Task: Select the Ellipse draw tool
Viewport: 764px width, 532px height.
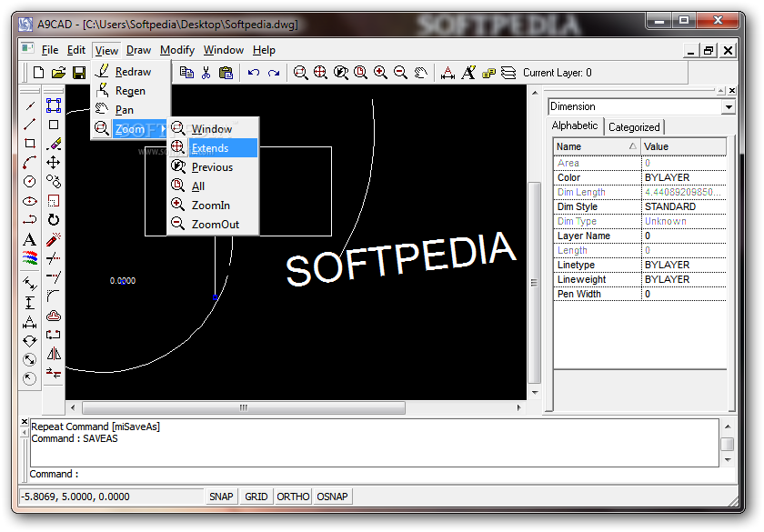Action: 30,201
